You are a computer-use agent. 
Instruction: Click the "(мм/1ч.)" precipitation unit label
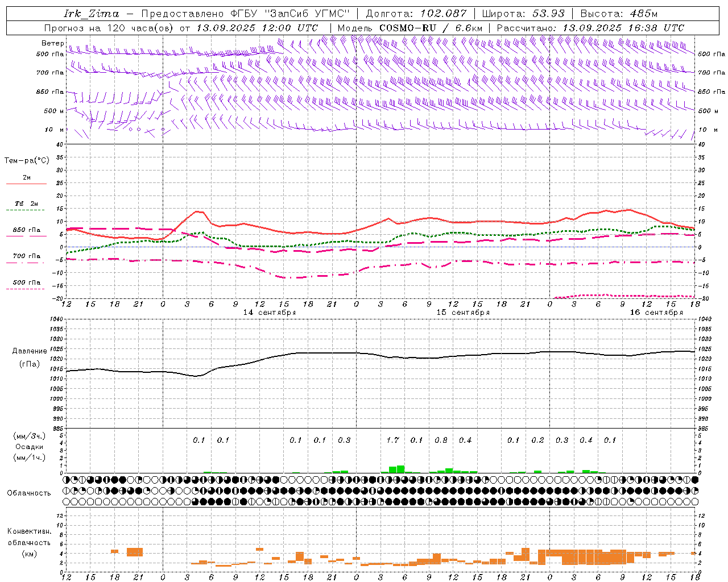point(29,458)
